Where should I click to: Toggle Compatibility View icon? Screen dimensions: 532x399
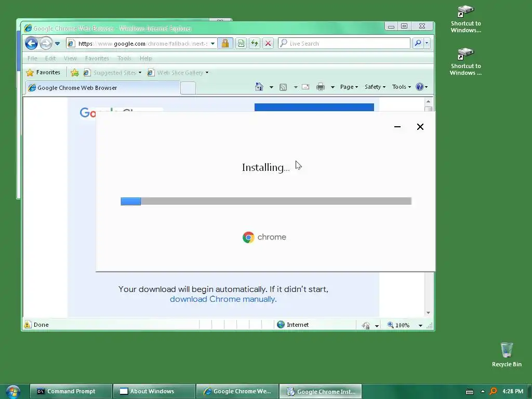[241, 44]
